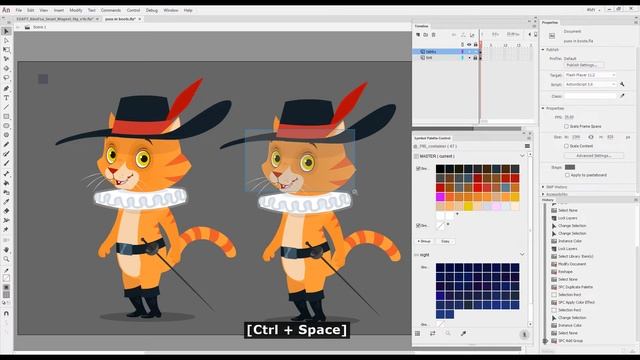Enable Apply to pasteboard checkbox

[x=567, y=175]
